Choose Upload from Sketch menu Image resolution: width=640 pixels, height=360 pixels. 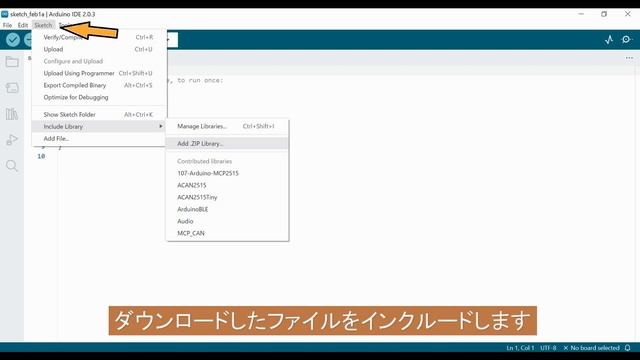pyautogui.click(x=98, y=49)
